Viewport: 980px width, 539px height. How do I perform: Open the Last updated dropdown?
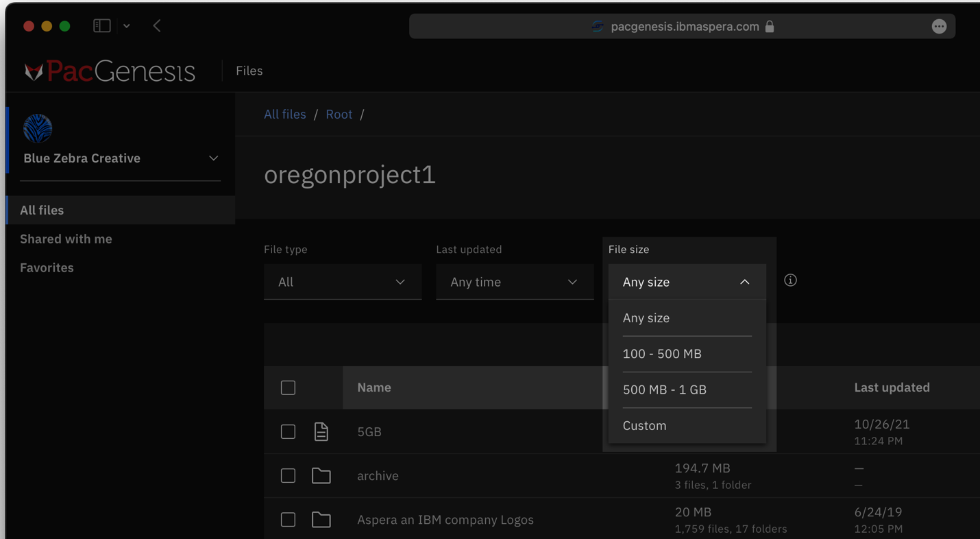pos(515,282)
